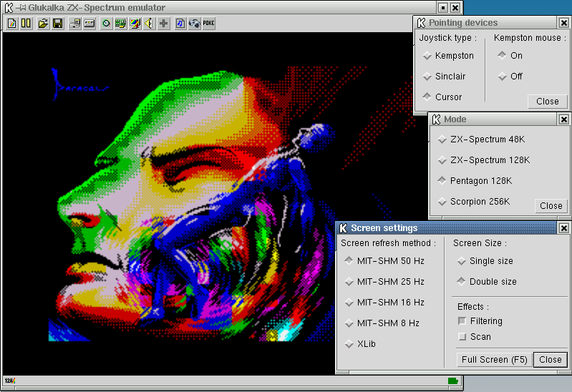The width and height of the screenshot is (572, 392).
Task: Choose MIT-SHM 25 Hz refresh method
Action: 384,282
